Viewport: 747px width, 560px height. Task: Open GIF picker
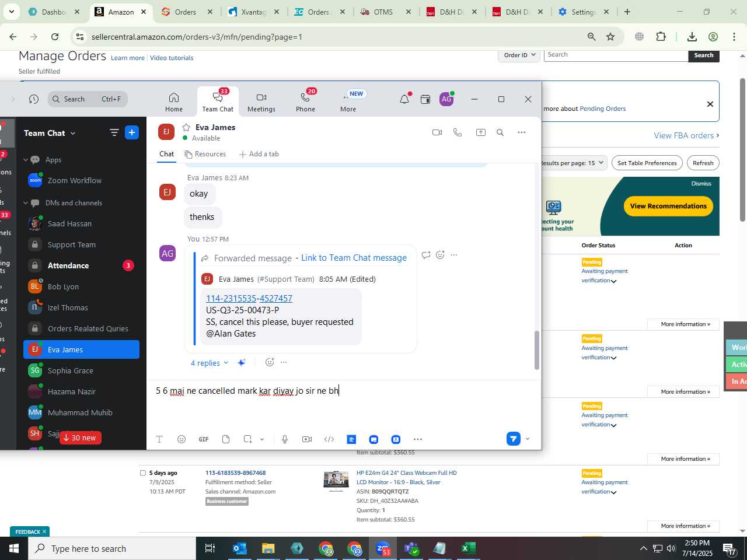click(204, 439)
